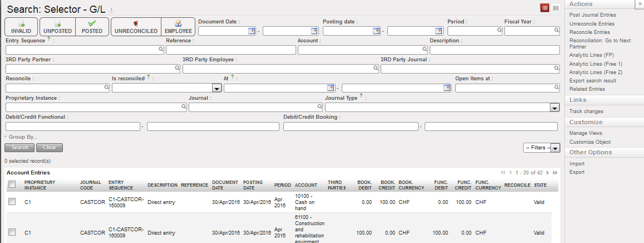Go to next page of entries

(x=548, y=173)
